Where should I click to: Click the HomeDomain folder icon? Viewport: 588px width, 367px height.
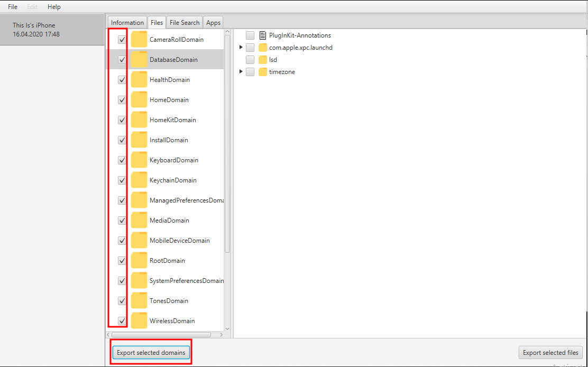click(139, 100)
